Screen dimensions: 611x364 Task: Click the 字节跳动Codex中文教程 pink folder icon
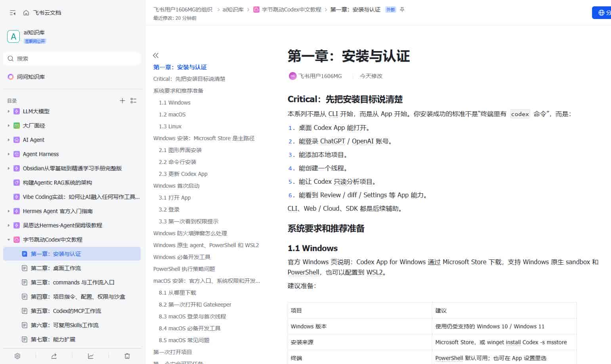(17, 240)
